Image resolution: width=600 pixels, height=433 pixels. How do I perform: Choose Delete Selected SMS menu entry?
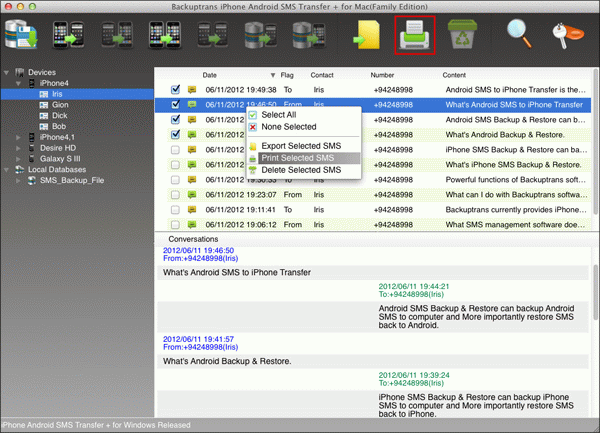pyautogui.click(x=301, y=170)
